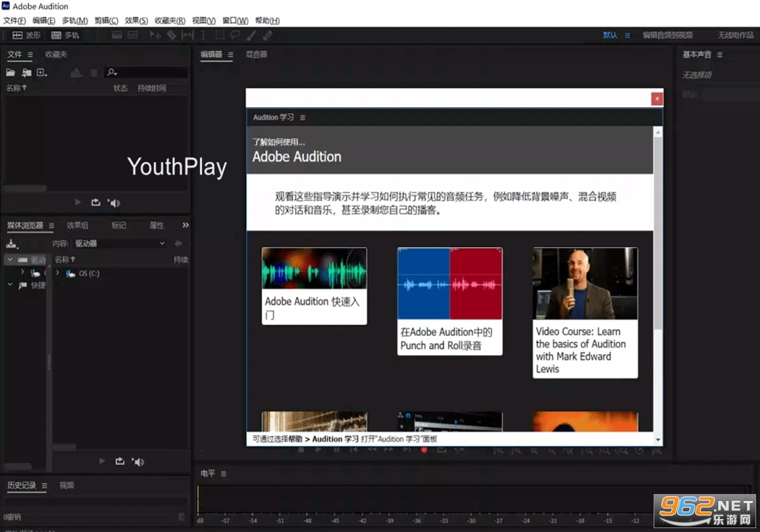Click the New File icon in Files panel
760x532 pixels.
point(42,73)
